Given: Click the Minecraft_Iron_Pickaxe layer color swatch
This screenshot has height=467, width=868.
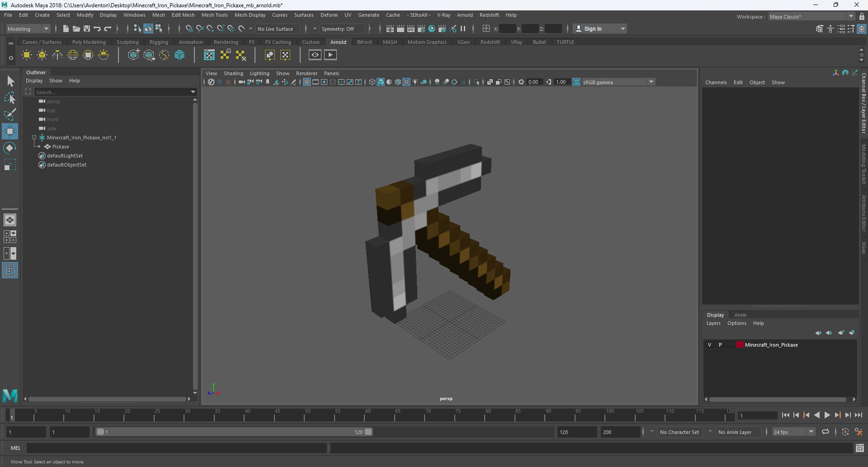Looking at the screenshot, I should coord(741,345).
